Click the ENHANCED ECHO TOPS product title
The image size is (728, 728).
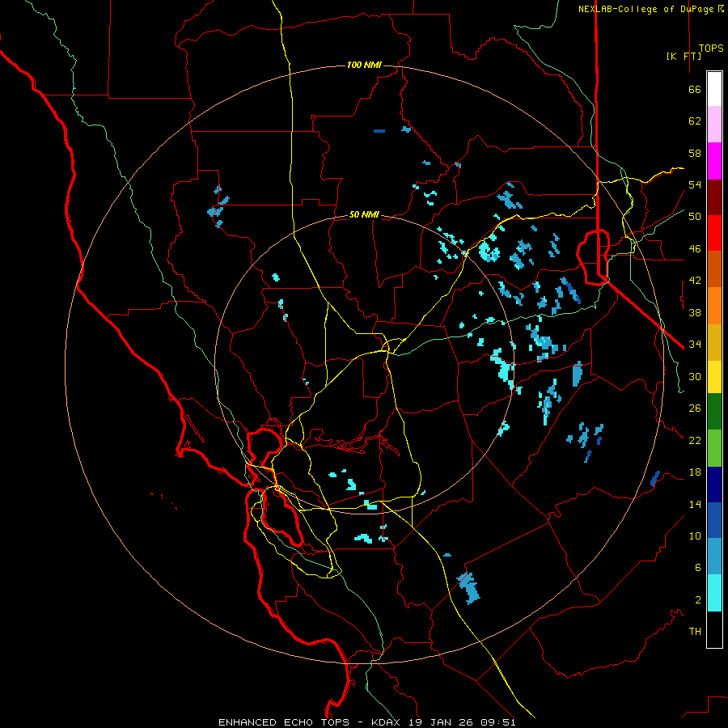coord(284,722)
